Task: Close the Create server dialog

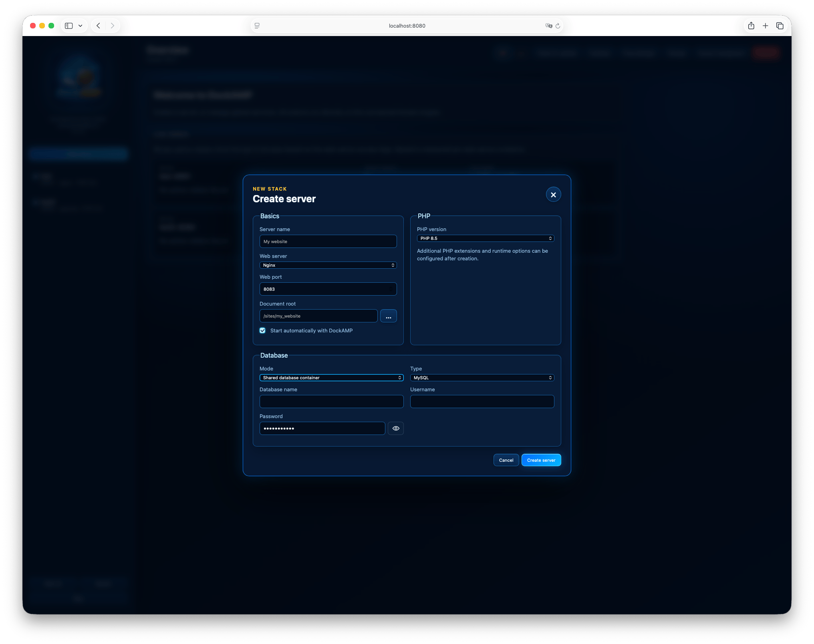Action: click(x=553, y=195)
